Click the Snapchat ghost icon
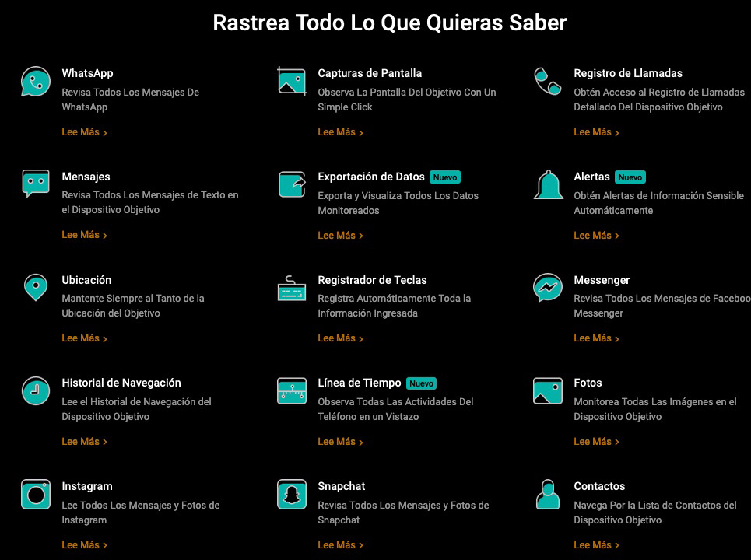Screen dimensions: 751x560 coord(292,494)
